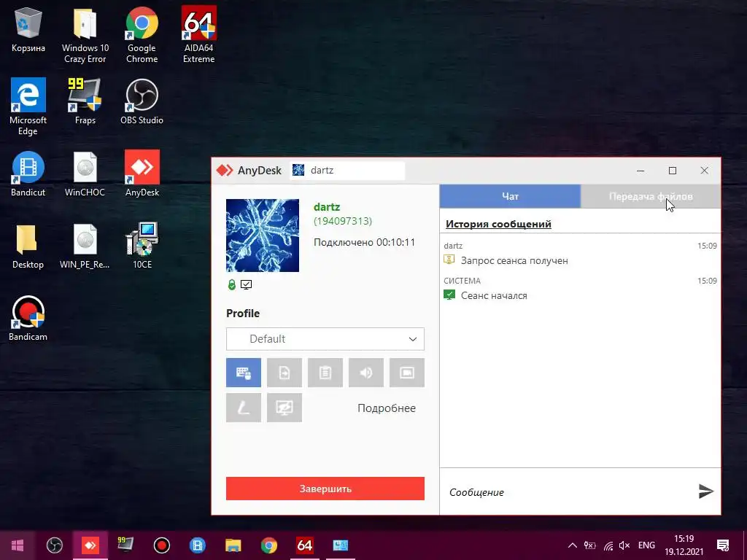The image size is (747, 560).
Task: Launch Bandicut desktop shortcut
Action: coord(28,174)
